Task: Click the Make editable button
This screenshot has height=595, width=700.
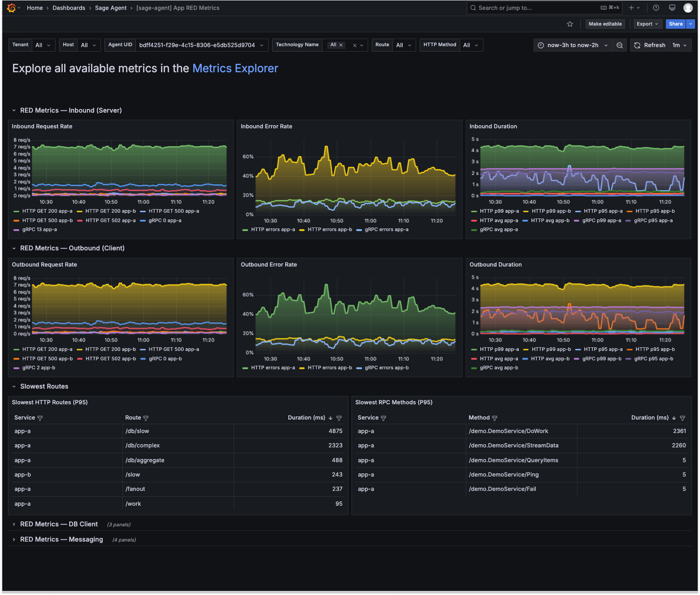Action: click(605, 24)
